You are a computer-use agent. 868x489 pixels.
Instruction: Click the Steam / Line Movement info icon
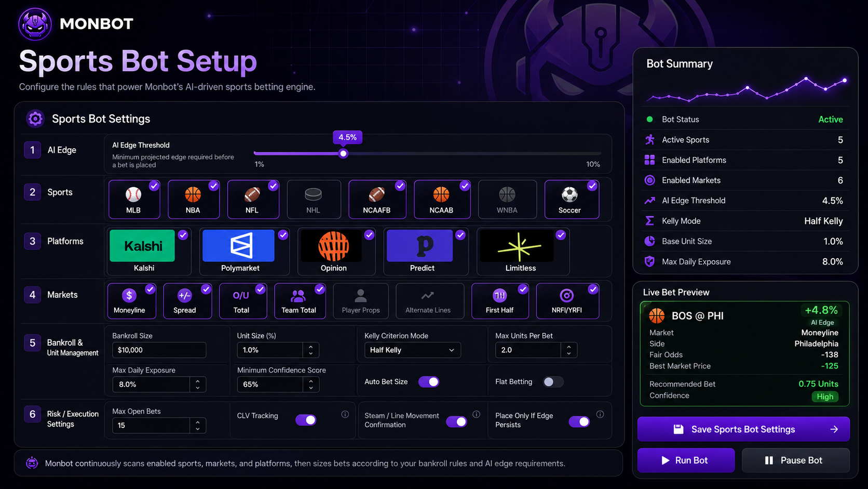(x=477, y=415)
